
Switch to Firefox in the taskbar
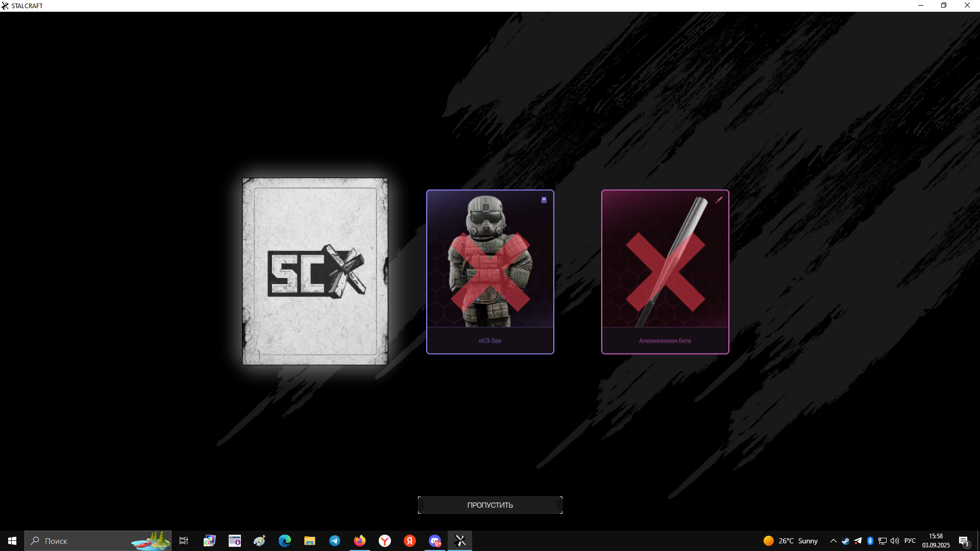coord(360,541)
